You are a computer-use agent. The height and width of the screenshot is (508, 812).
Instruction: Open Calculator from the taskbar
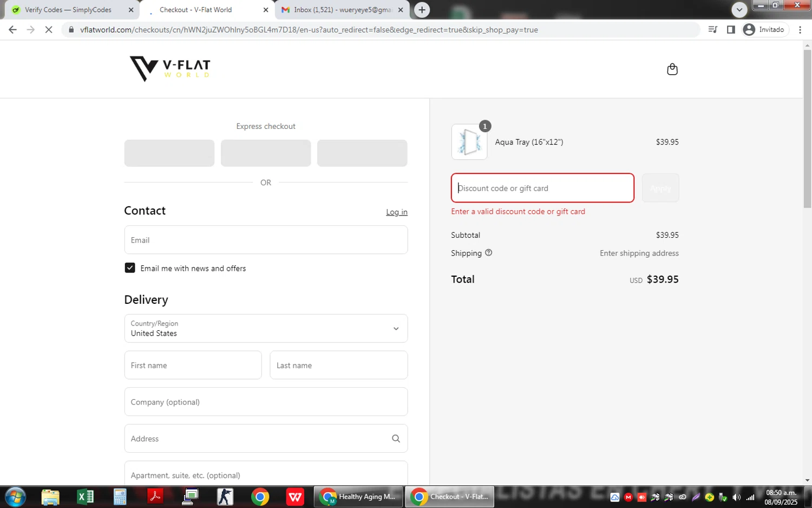[x=120, y=497]
